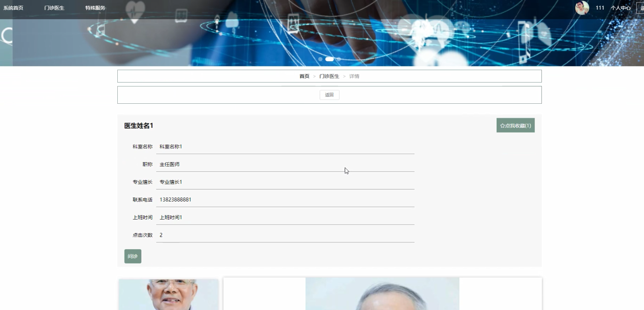Click the 问诊 consultation button
644x310 pixels.
click(133, 256)
